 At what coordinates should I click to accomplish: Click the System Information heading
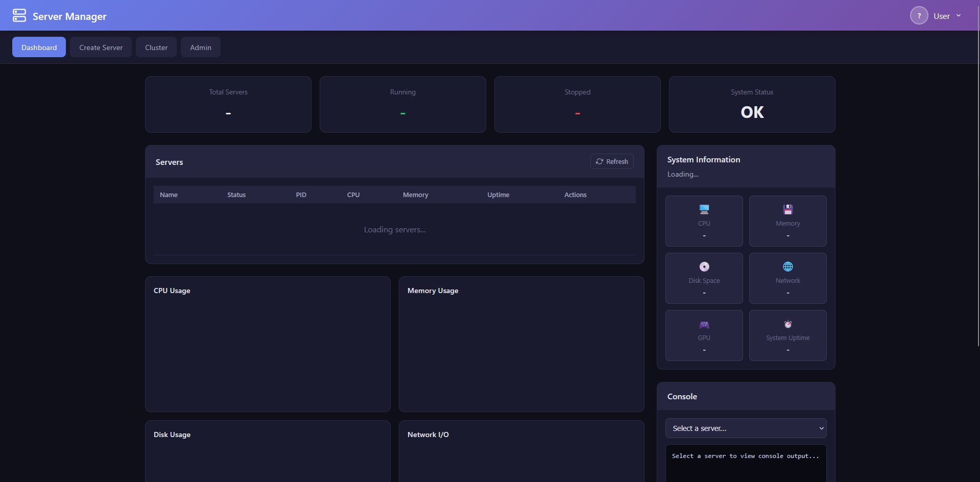[704, 160]
